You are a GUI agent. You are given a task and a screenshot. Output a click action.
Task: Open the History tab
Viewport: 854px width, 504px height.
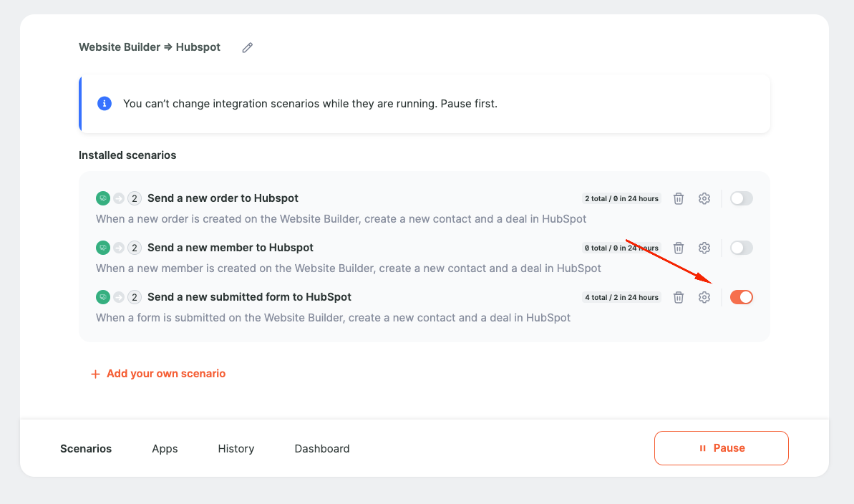click(236, 448)
